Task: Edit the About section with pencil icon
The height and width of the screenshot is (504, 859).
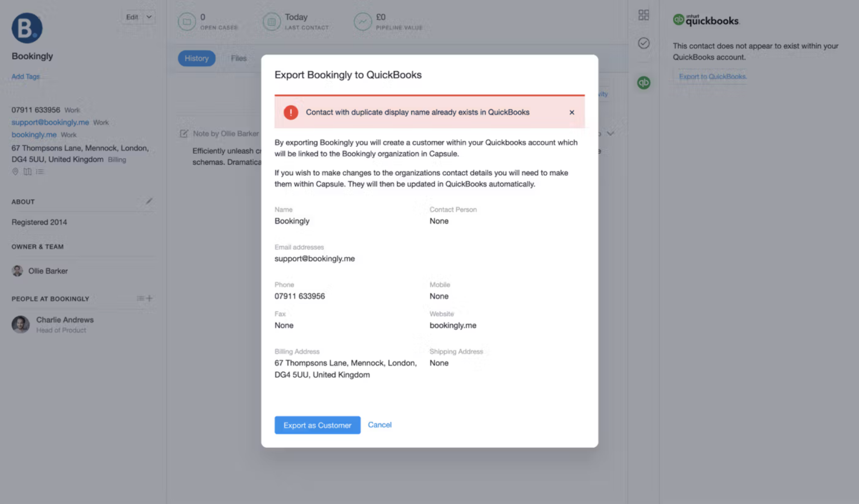Action: point(149,201)
